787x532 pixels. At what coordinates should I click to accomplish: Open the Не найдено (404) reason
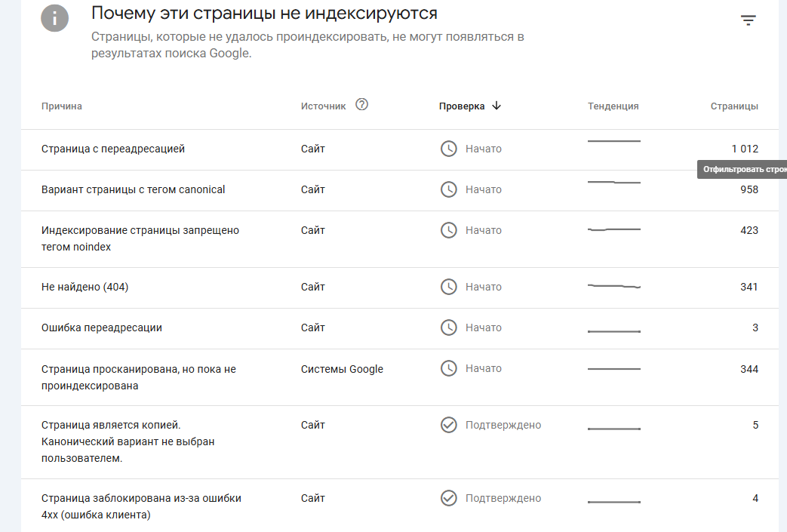(x=85, y=287)
